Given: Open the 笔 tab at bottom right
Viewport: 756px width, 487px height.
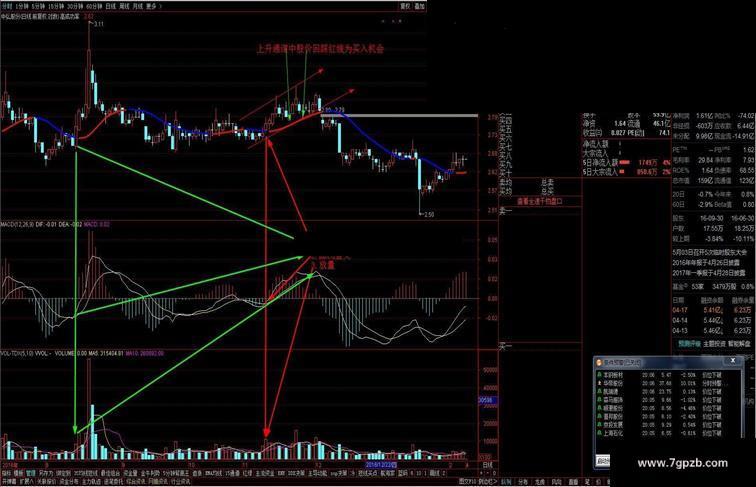Looking at the screenshot, I should coord(587,482).
